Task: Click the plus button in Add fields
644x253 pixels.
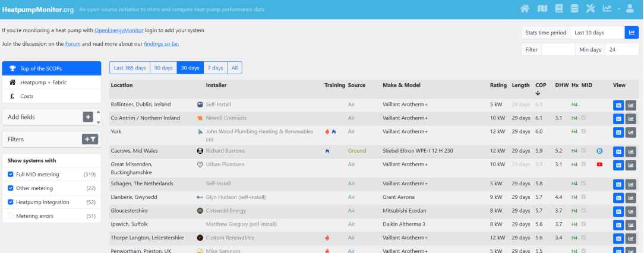Action: pos(88,117)
